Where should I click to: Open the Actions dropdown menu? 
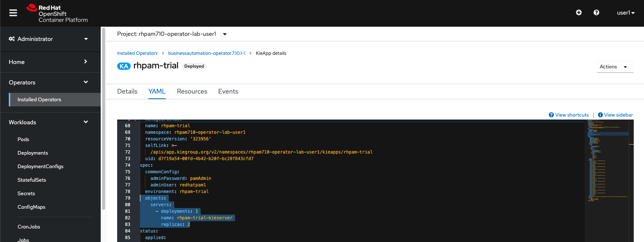pyautogui.click(x=615, y=67)
